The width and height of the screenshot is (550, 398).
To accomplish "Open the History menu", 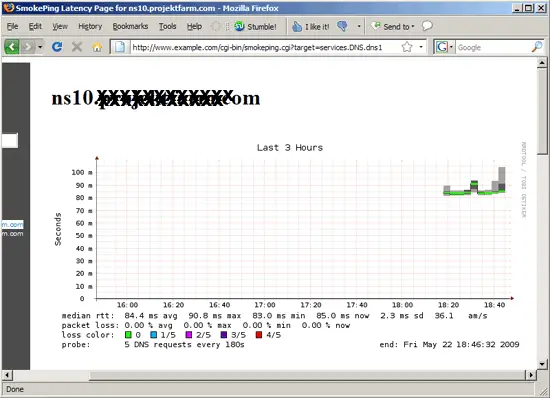I will click(90, 26).
